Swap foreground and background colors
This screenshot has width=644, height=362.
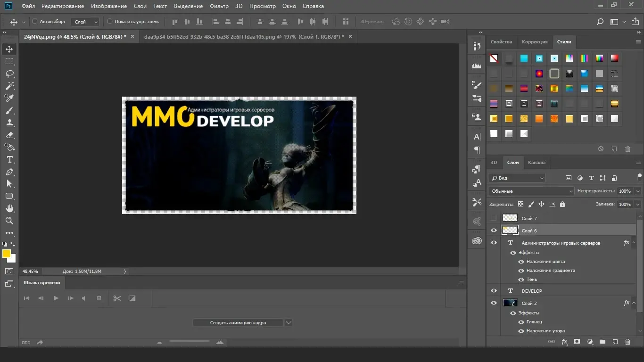tap(13, 244)
